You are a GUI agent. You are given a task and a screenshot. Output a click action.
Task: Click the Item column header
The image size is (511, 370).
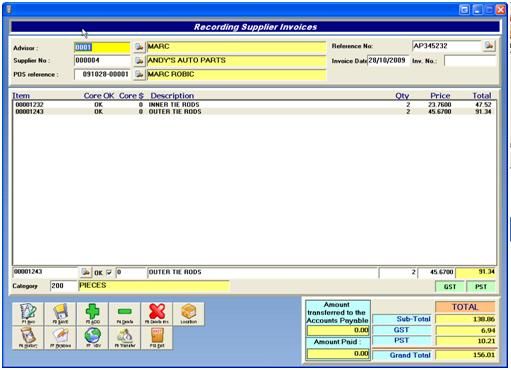21,96
